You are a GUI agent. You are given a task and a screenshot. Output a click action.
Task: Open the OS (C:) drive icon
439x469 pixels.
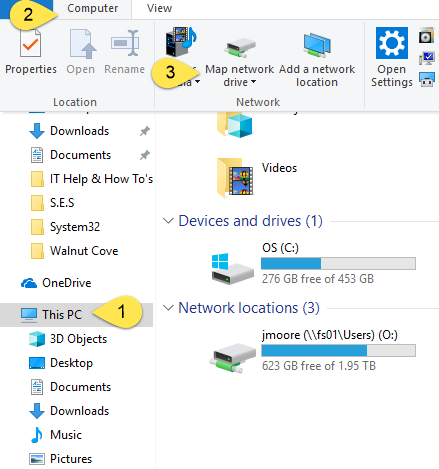point(232,268)
